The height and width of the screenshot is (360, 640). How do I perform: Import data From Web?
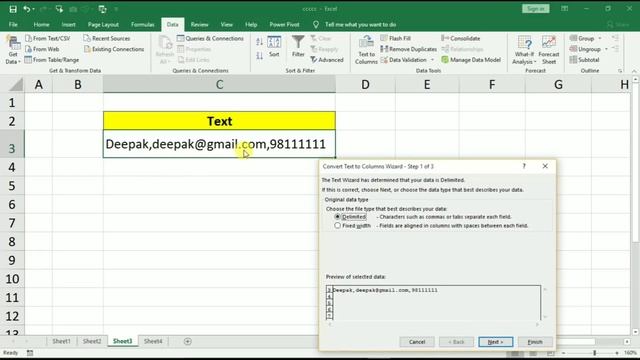[x=42, y=49]
